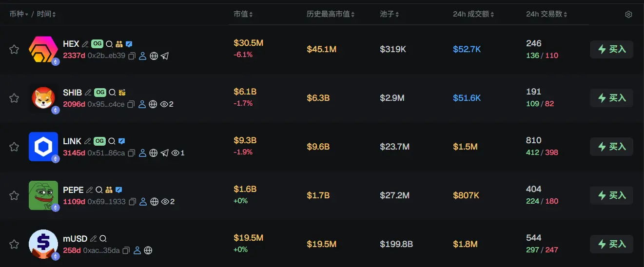Click the blue note badge beside LINK
Screen dimensions: 644x267
(x=122, y=141)
